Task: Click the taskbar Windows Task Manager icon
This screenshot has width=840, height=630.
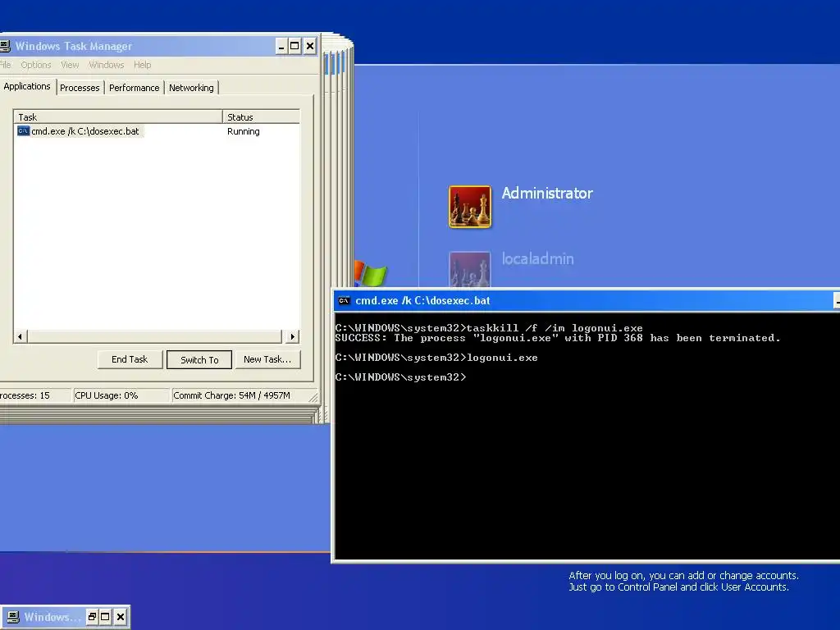Action: point(13,617)
